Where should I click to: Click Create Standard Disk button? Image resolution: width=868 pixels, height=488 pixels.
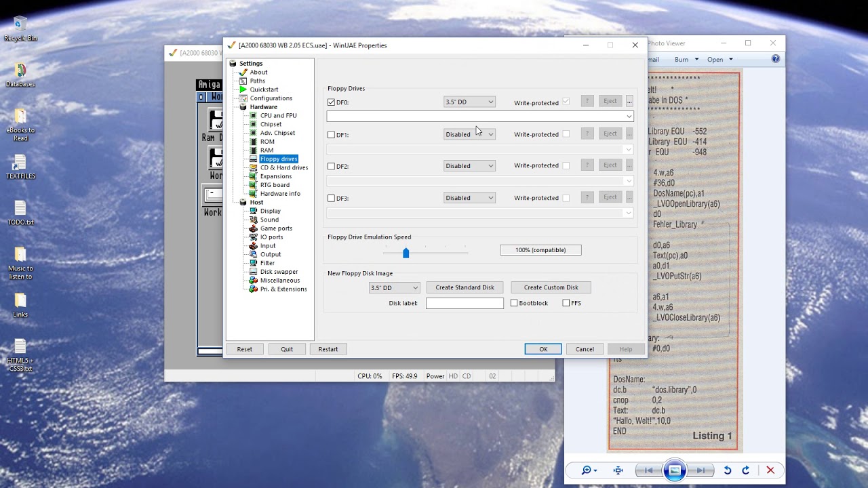465,287
